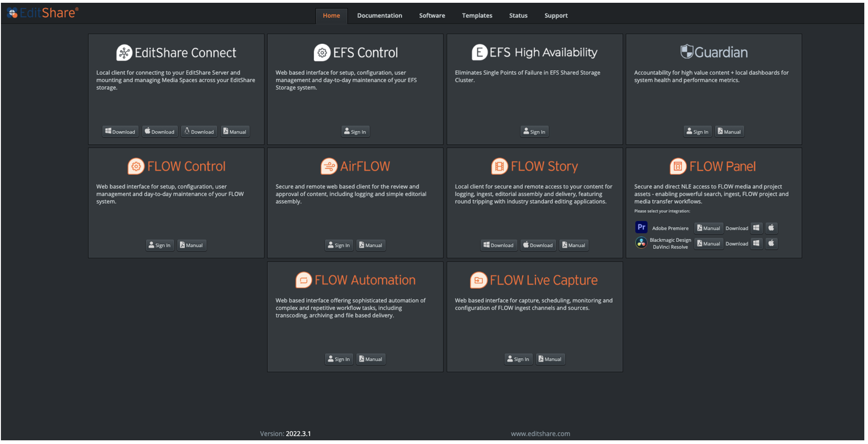Sign in to EFS High Availability
The width and height of the screenshot is (868, 444).
coord(535,132)
